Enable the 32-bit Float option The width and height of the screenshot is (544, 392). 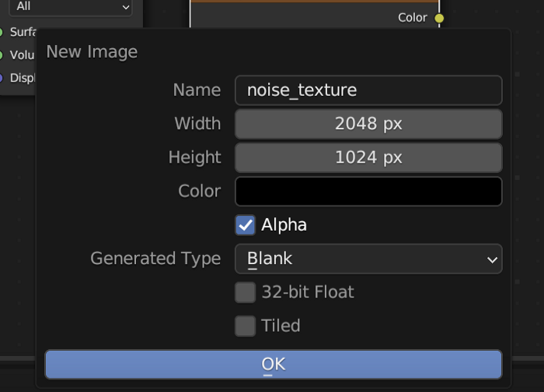tap(245, 293)
